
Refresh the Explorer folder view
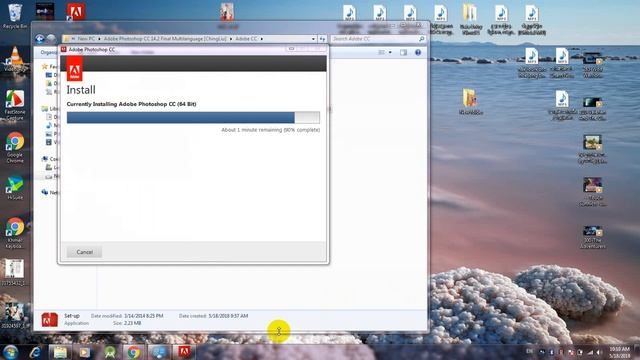322,39
